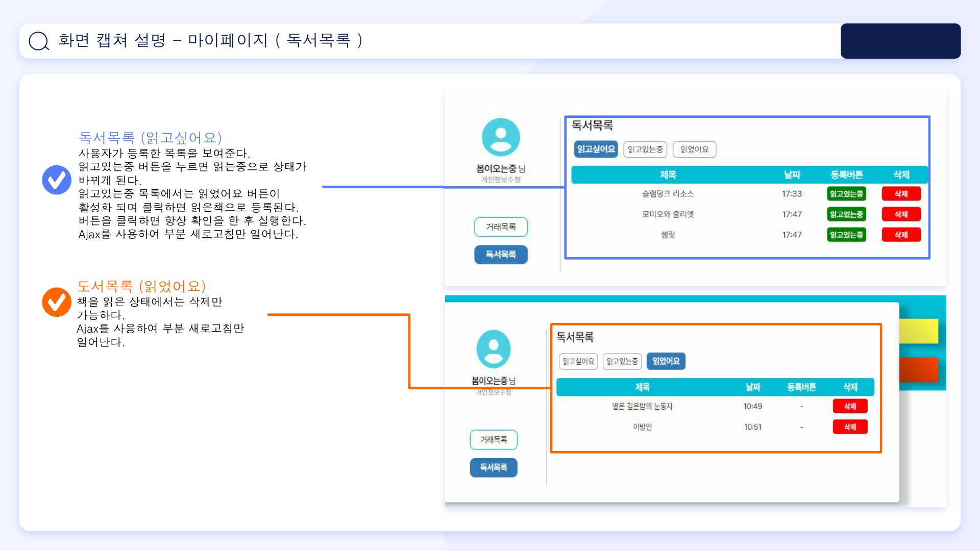Screen dimensions: 980x551
Task: Click the yellow color block
Action: (x=918, y=331)
